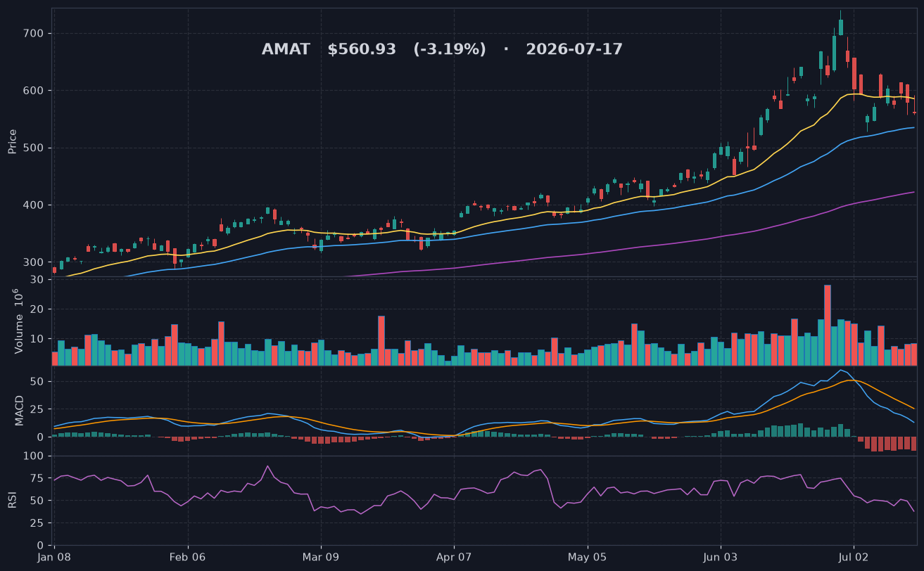Click the (-3.19%) change value
Screen dimensions: 924x571
450,50
